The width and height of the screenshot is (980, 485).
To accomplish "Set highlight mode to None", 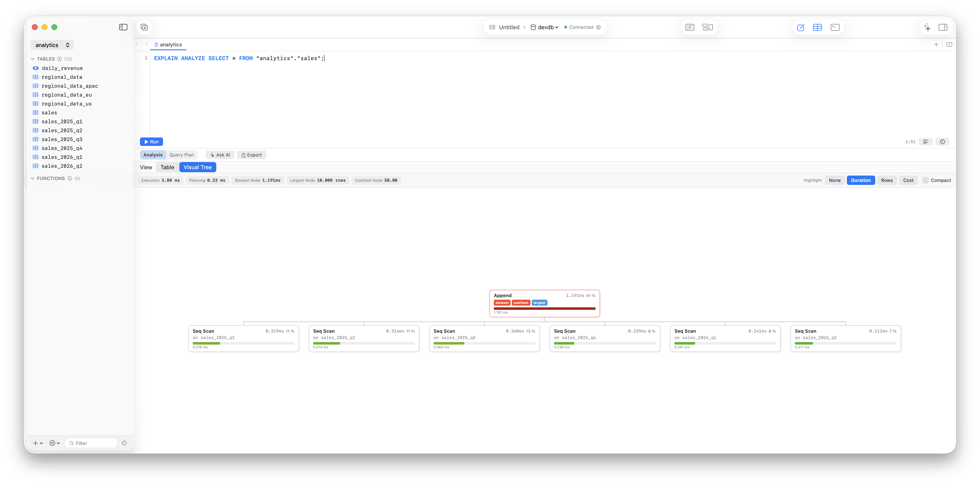I will click(835, 180).
